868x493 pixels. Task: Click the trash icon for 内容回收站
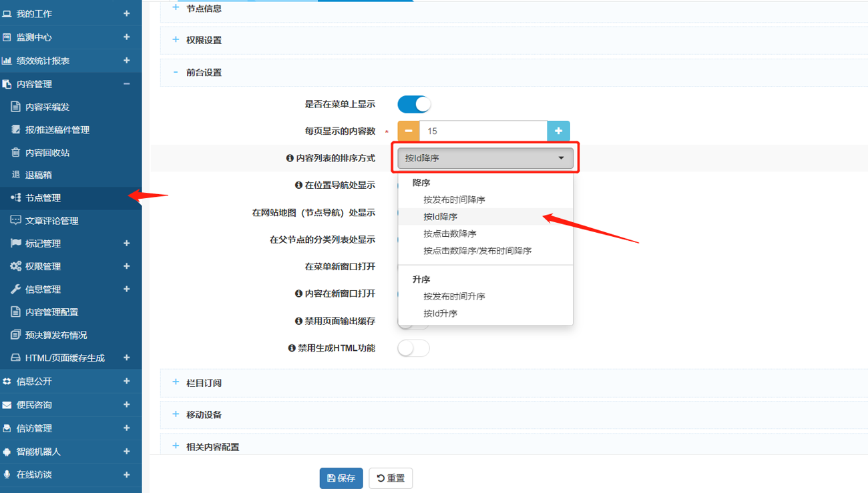[15, 152]
